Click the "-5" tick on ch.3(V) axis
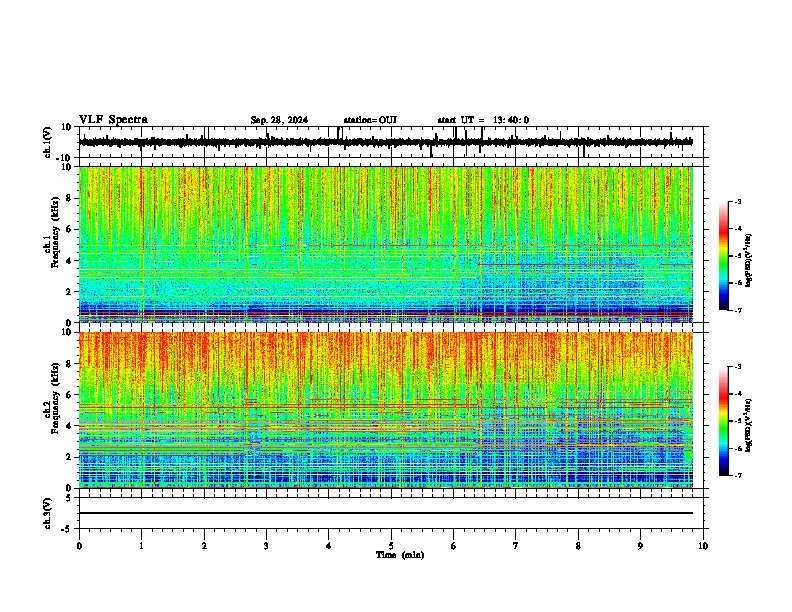The image size is (792, 612). pos(68,528)
